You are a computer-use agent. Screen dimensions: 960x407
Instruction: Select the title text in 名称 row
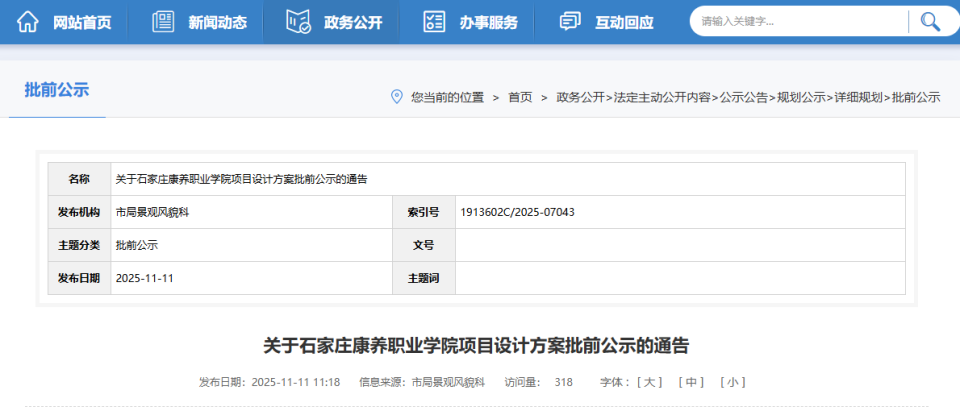coord(242,179)
